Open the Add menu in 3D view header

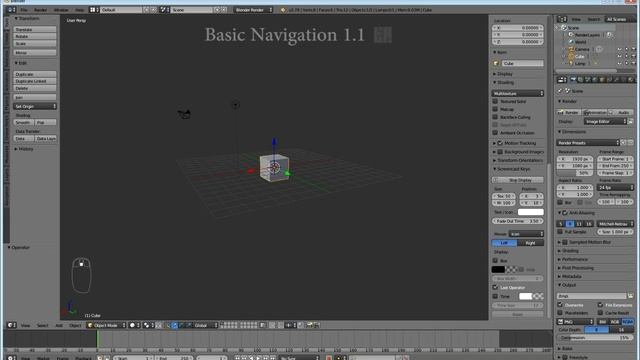59,325
